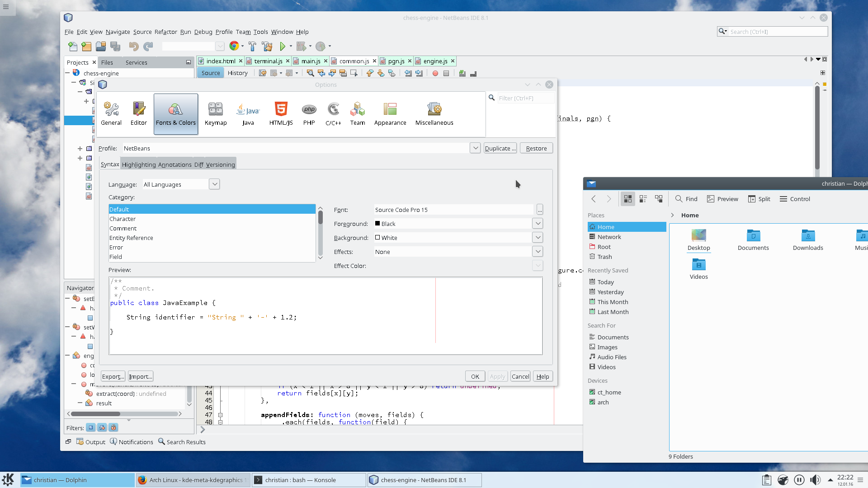Open the C/C++ options category
Screen dimensions: 868x488
[333, 114]
